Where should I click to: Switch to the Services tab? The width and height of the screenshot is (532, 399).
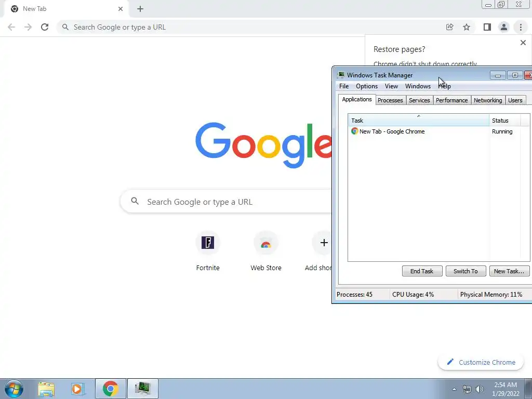419,100
